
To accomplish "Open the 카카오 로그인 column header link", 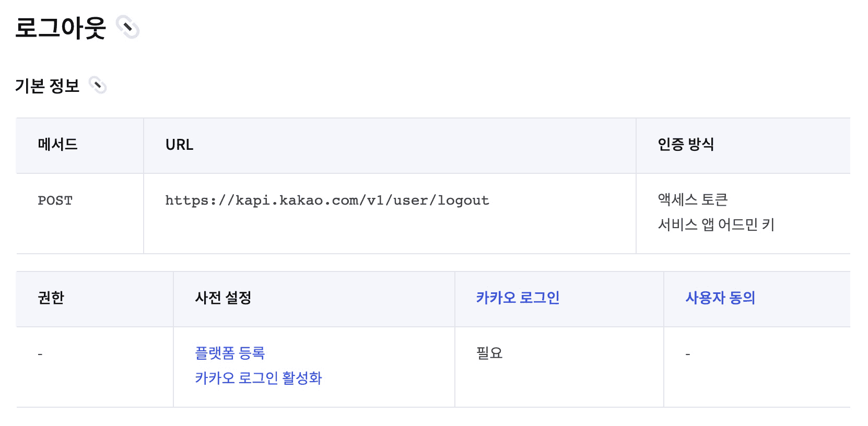I will click(x=518, y=298).
